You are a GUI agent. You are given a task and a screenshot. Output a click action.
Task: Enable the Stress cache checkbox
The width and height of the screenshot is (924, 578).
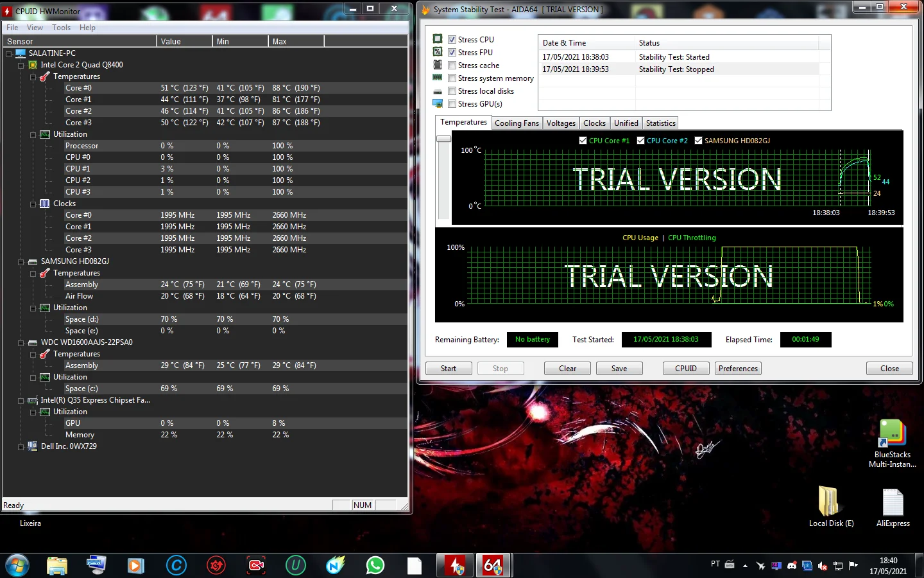[452, 65]
